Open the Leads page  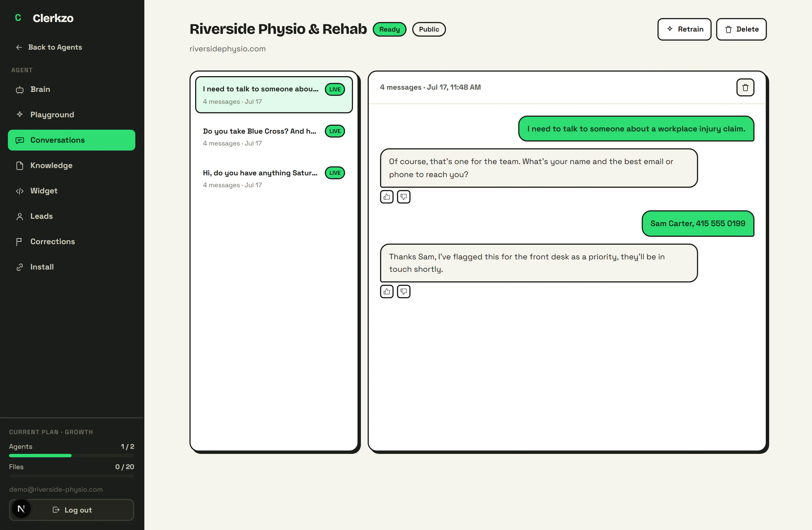(71, 216)
